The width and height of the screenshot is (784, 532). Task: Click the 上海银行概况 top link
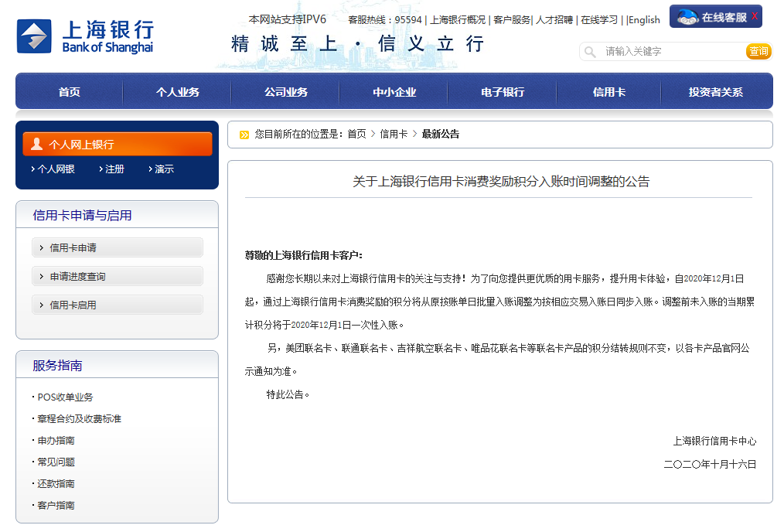point(458,19)
